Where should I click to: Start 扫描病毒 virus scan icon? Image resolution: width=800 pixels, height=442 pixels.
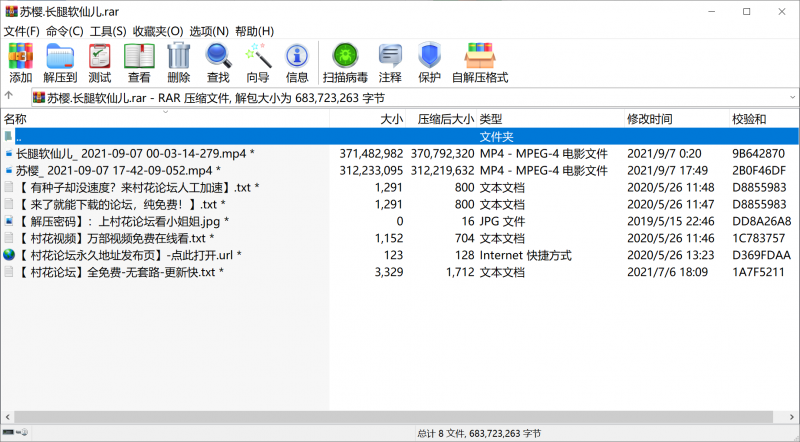pyautogui.click(x=345, y=62)
